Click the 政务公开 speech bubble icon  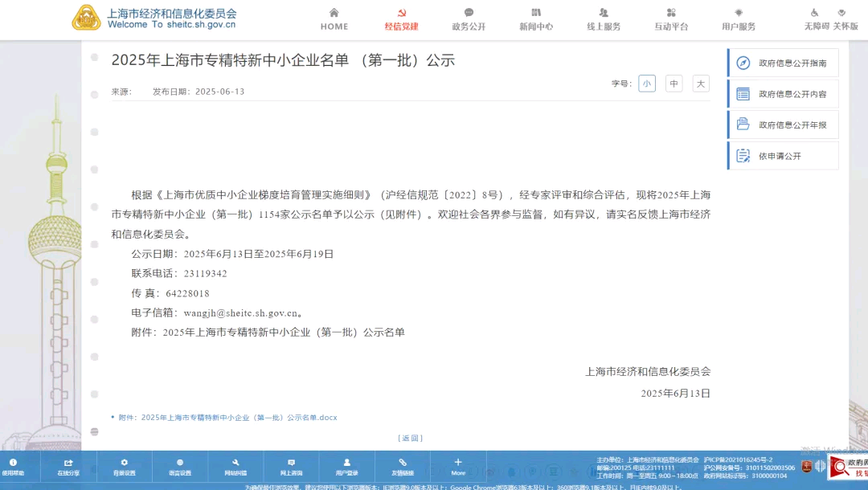point(469,13)
